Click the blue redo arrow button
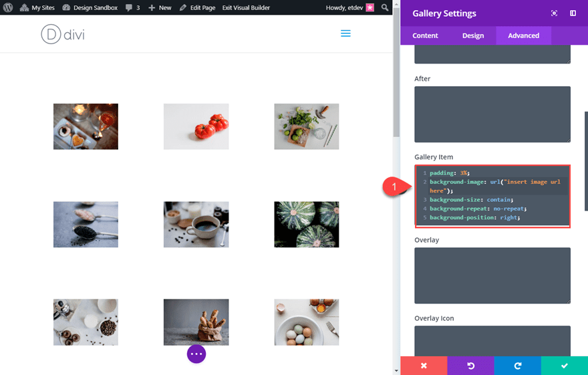The width and height of the screenshot is (588, 375). coord(517,366)
